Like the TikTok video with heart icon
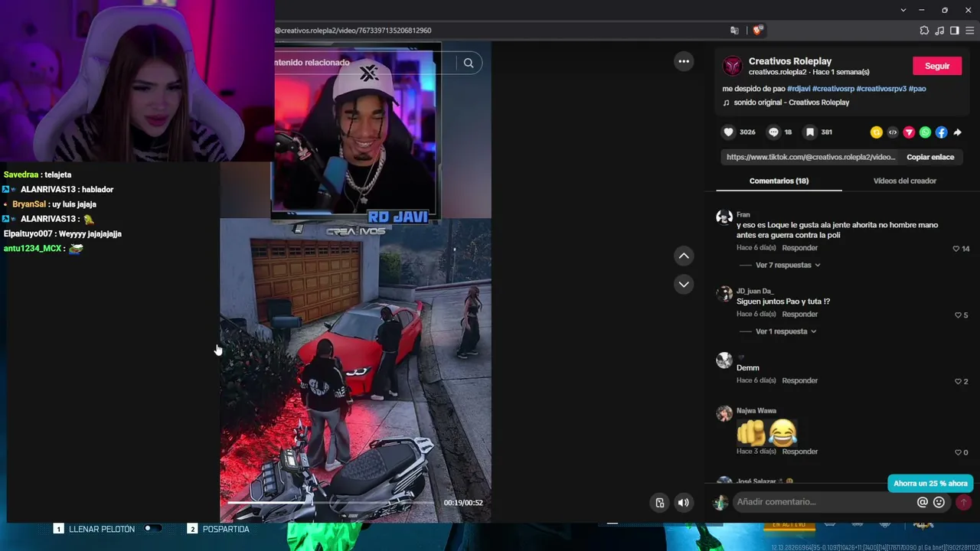This screenshot has height=551, width=980. click(x=729, y=132)
